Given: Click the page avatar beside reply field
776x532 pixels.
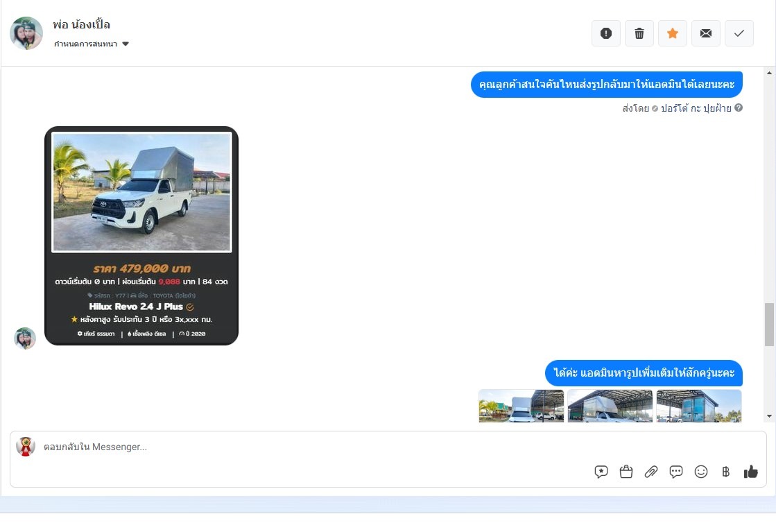Looking at the screenshot, I should [x=25, y=447].
